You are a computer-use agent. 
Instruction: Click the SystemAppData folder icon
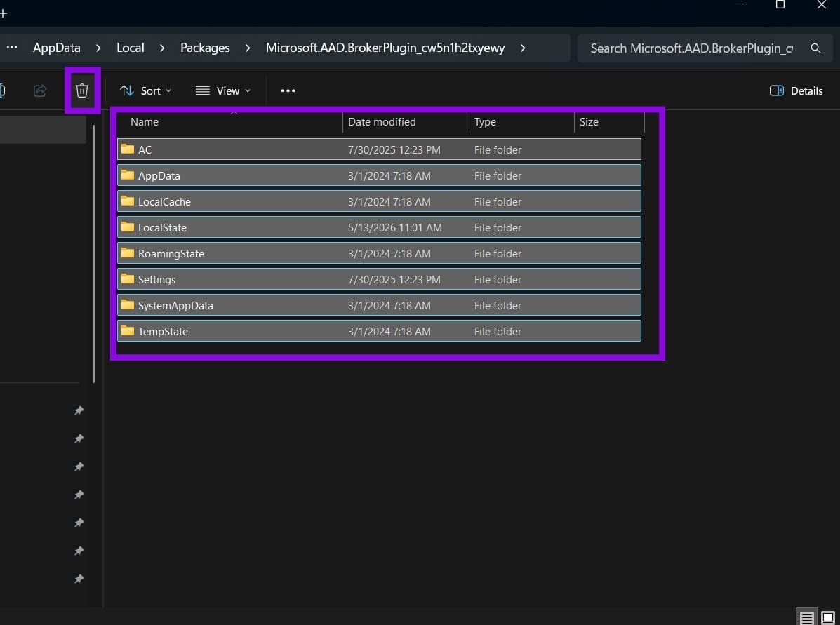click(128, 304)
